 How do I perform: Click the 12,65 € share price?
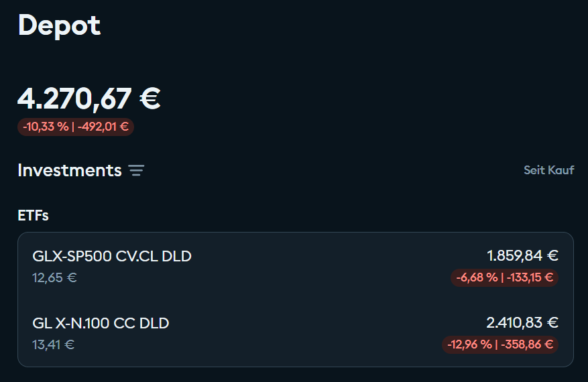(x=54, y=277)
